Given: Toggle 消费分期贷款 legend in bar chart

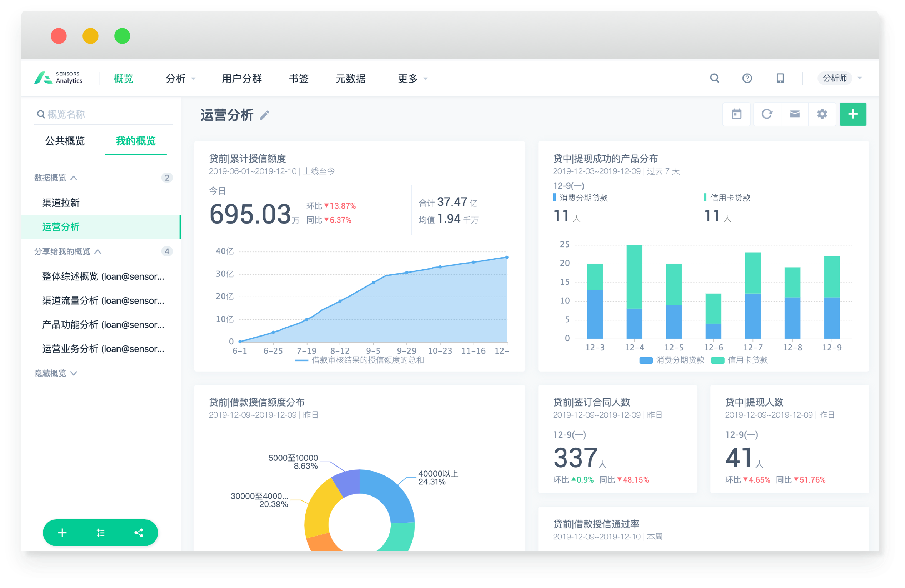Looking at the screenshot, I should pyautogui.click(x=672, y=360).
